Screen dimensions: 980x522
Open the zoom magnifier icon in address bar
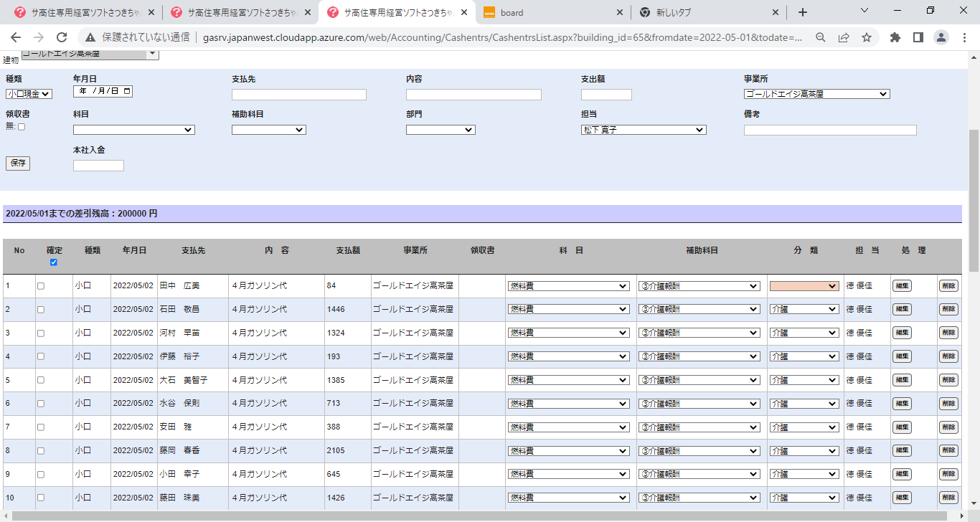pyautogui.click(x=821, y=37)
